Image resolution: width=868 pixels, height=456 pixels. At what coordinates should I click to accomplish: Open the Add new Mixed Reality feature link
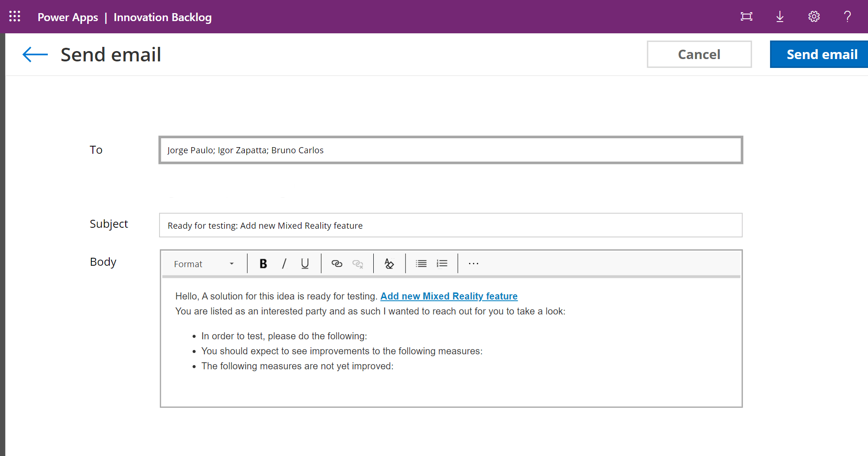[x=449, y=296]
